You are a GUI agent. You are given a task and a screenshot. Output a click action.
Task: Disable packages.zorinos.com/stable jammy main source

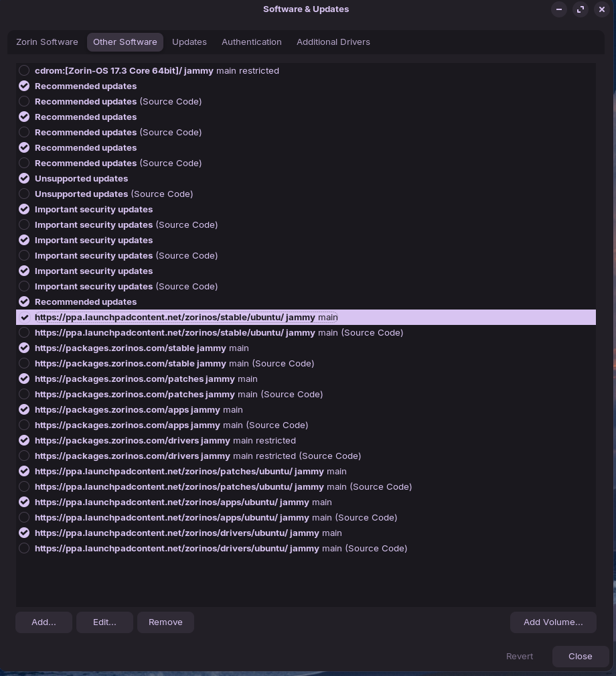(x=24, y=348)
